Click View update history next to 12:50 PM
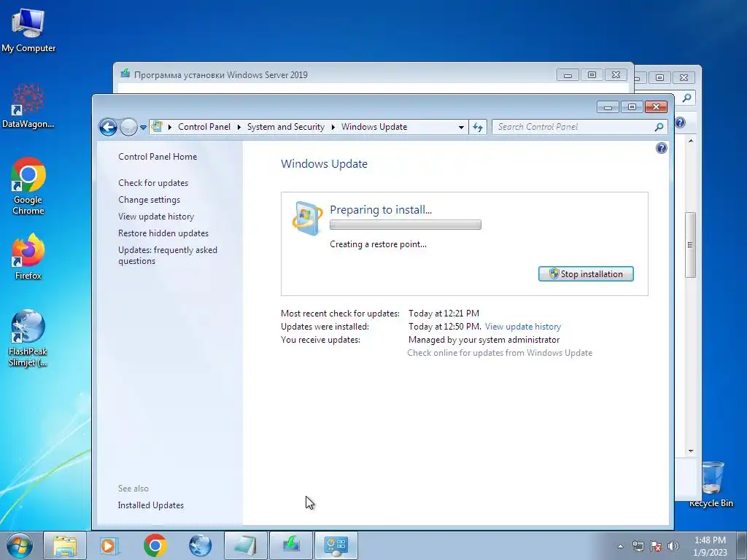747x560 pixels. point(523,327)
